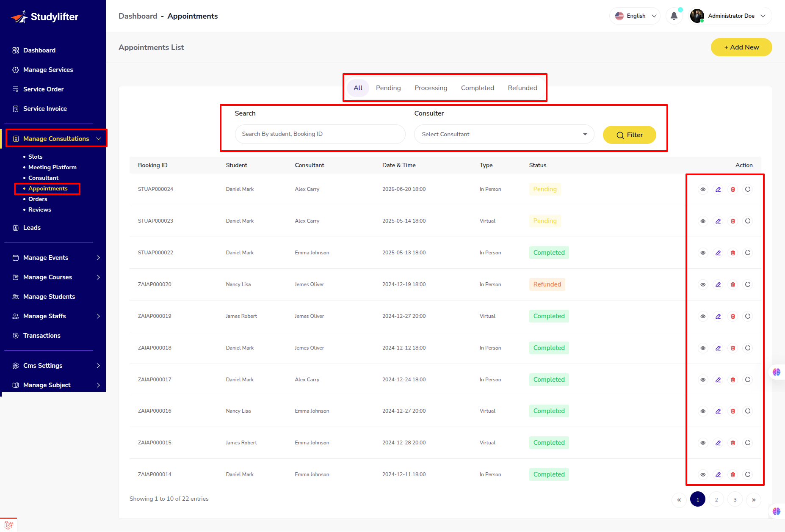Click the refresh status icon for ZAIAP000020

pyautogui.click(x=748, y=284)
